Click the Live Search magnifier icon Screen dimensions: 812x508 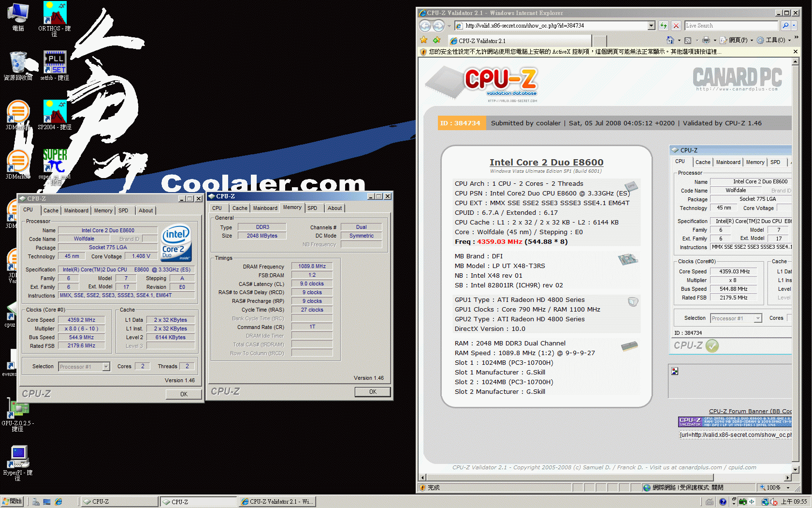pyautogui.click(x=785, y=26)
